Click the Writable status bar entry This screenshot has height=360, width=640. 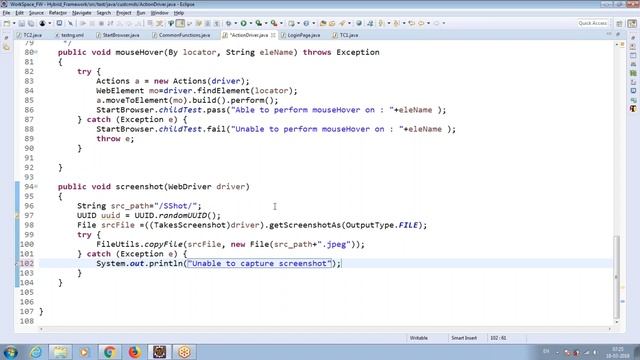[419, 338]
